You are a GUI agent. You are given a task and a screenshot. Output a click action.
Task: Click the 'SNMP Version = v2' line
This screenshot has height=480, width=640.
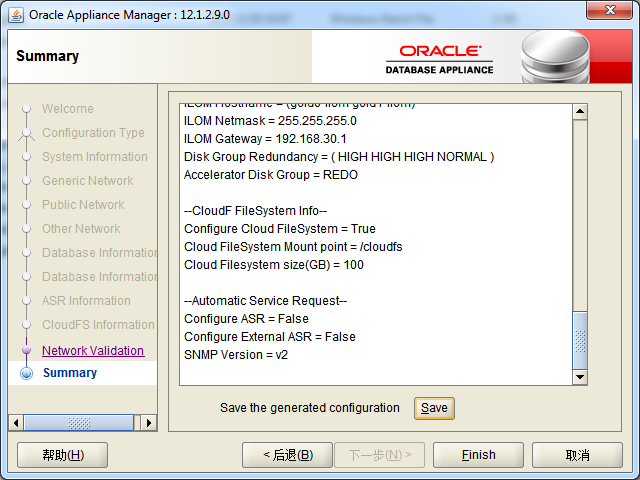(x=236, y=355)
